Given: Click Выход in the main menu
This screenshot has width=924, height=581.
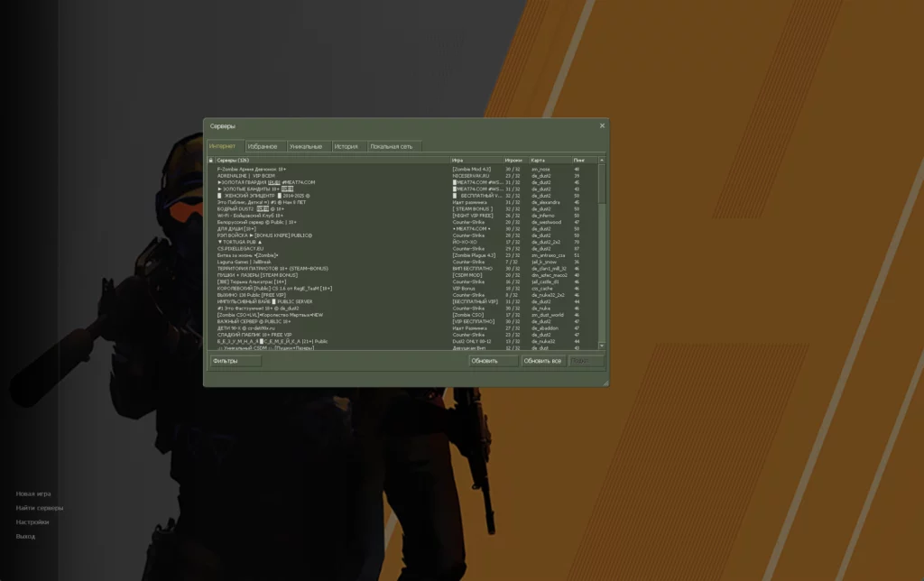Looking at the screenshot, I should click(x=25, y=536).
